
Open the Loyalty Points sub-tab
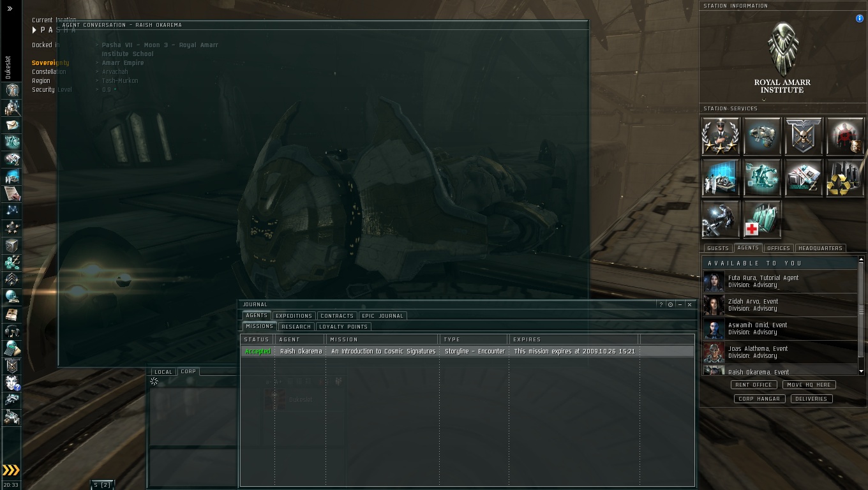pyautogui.click(x=343, y=327)
